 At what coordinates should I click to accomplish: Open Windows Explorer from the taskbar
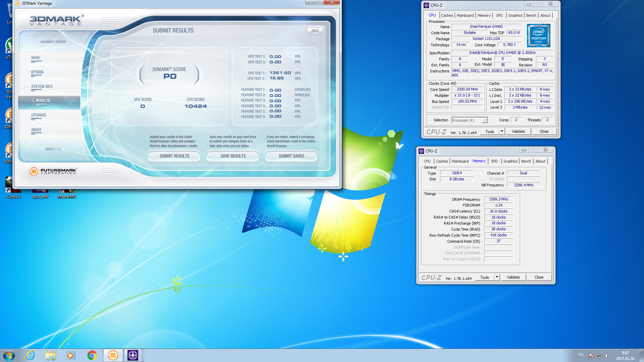(x=51, y=355)
